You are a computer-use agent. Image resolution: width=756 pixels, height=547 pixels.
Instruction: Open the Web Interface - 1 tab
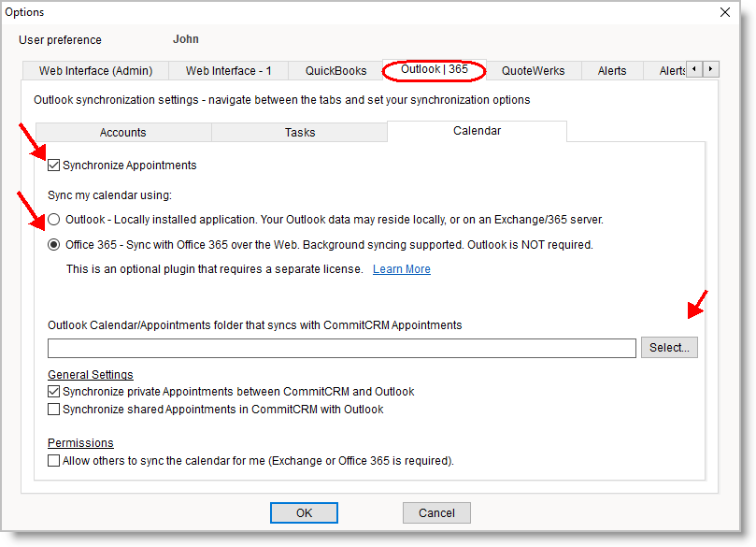tap(228, 71)
